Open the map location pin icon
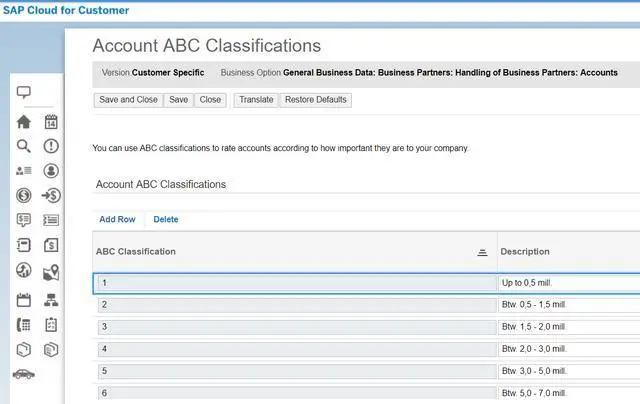Viewport: 640px width, 404px height. 51,272
